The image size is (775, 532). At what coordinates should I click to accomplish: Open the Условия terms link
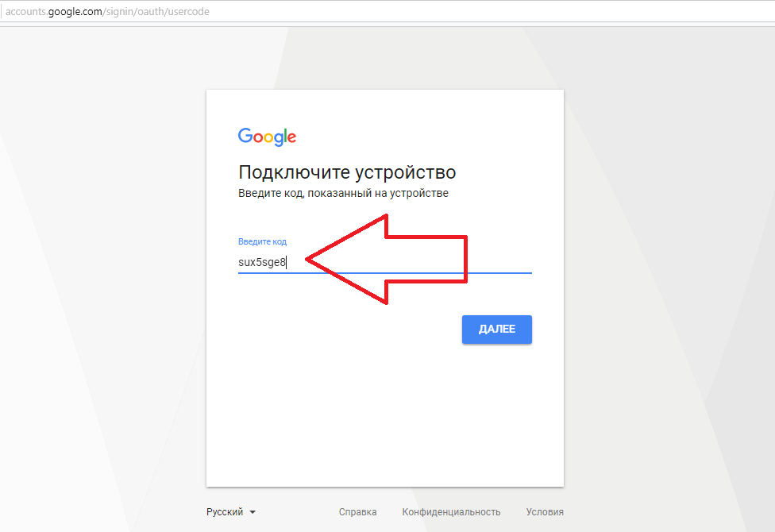coord(545,512)
